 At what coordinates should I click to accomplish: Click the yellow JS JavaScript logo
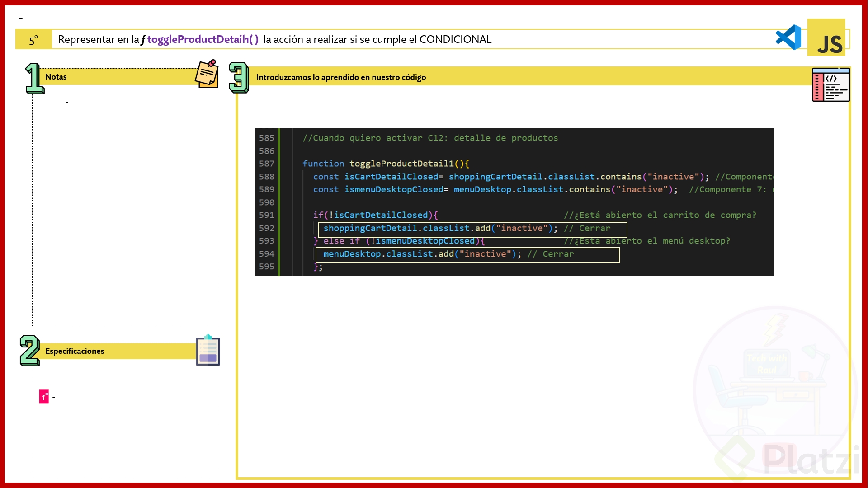826,38
